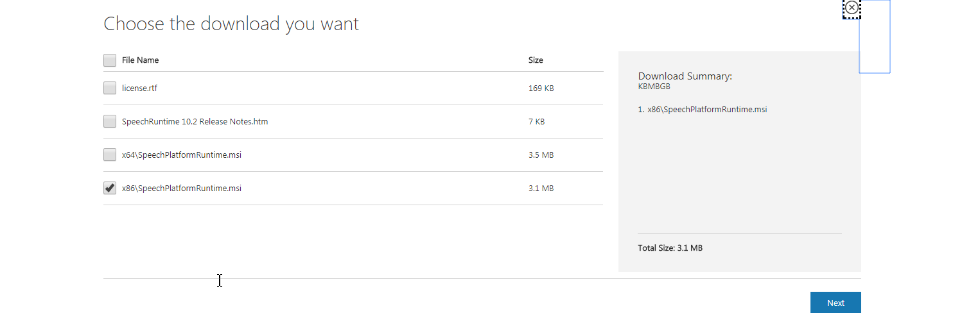Viewport: 980px width, 320px height.
Task: Uncheck the x86 SpeechPlatformRuntime.msi checkbox
Action: coord(110,189)
